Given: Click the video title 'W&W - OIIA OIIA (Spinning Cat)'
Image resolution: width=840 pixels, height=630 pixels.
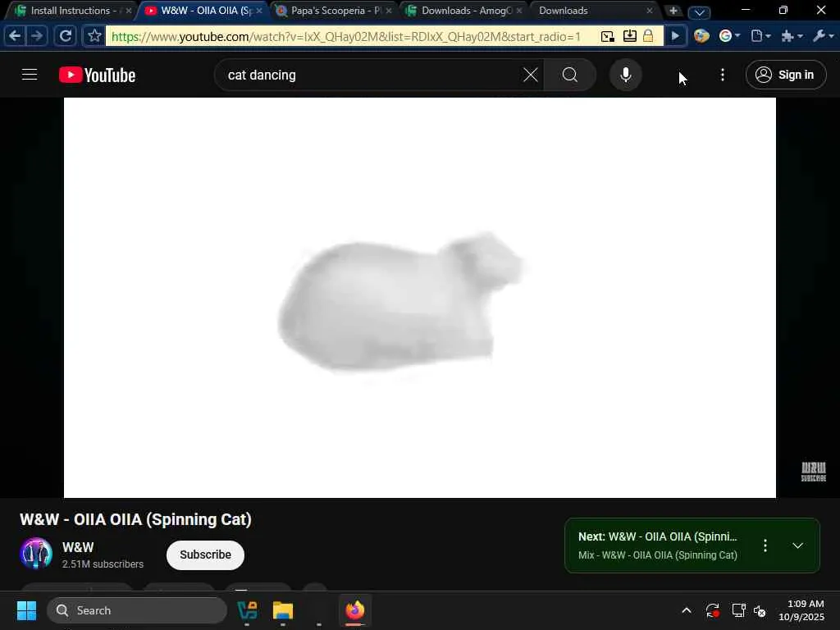Looking at the screenshot, I should click(135, 519).
